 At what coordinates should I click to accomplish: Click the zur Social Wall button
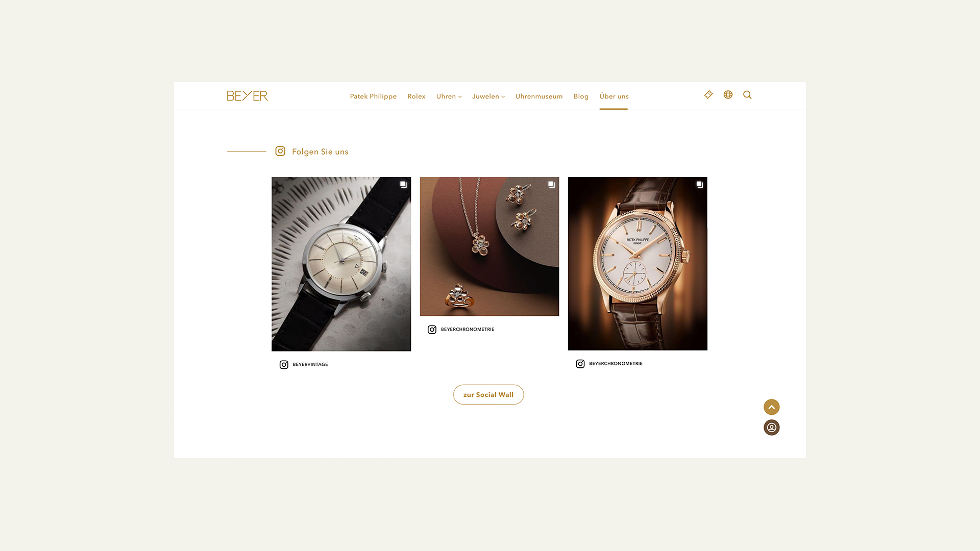click(488, 395)
